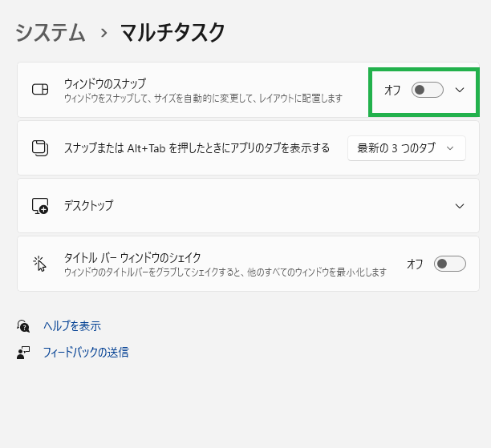
Task: Open the フィードバックの送信 link
Action: (86, 353)
